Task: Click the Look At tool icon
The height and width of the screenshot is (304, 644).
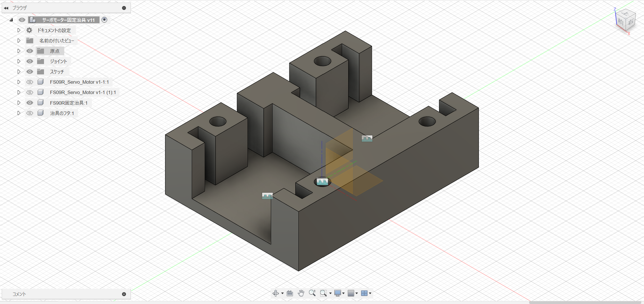Action: (290, 293)
